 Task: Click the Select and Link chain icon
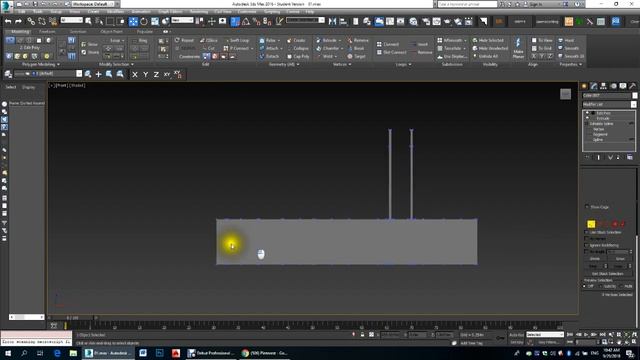[x=31, y=21]
